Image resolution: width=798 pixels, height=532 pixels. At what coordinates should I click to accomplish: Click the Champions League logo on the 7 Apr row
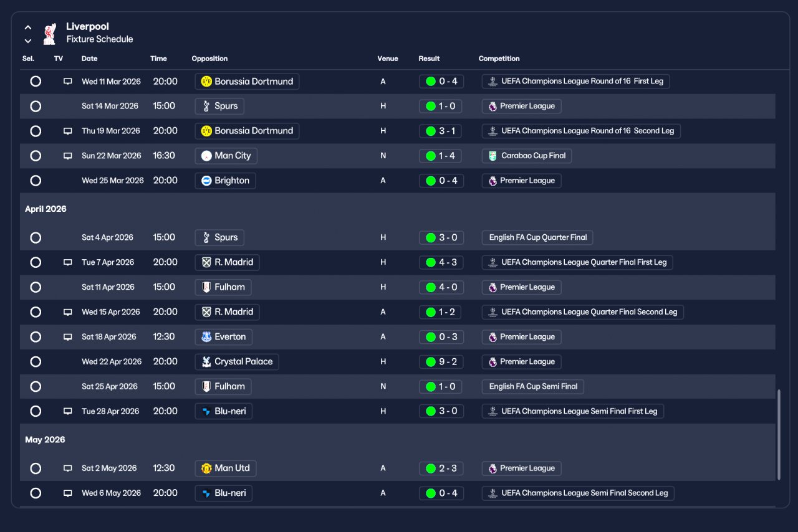493,263
